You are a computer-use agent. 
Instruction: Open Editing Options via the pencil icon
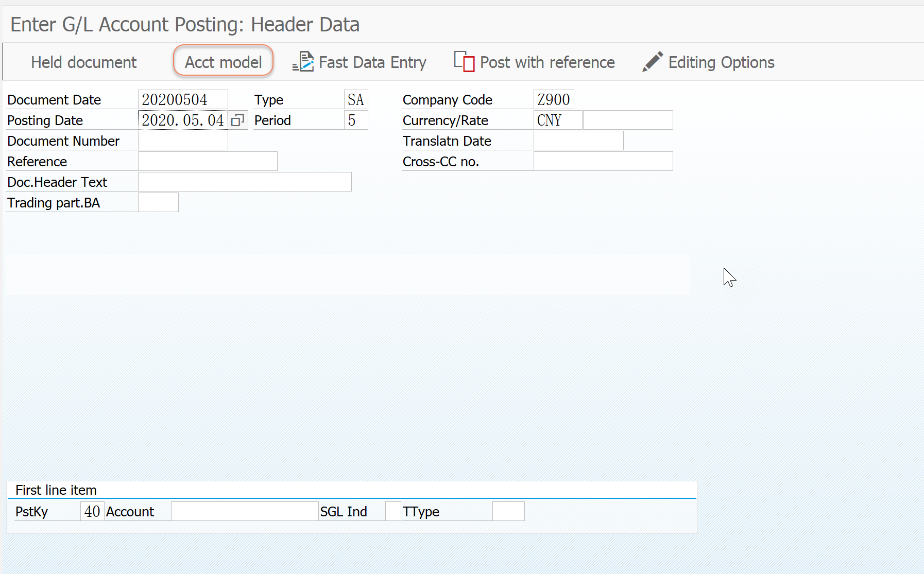[x=652, y=61]
